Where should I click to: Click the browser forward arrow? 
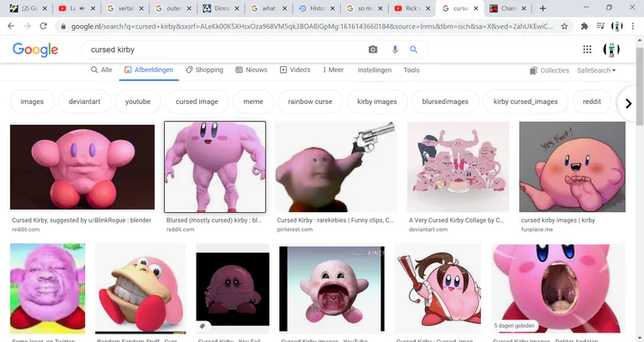[27, 26]
